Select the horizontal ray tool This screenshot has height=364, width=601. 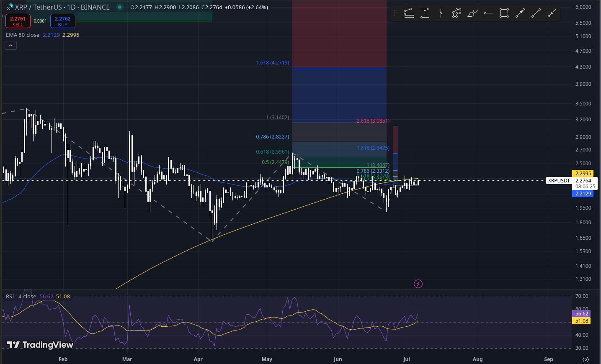tap(488, 13)
